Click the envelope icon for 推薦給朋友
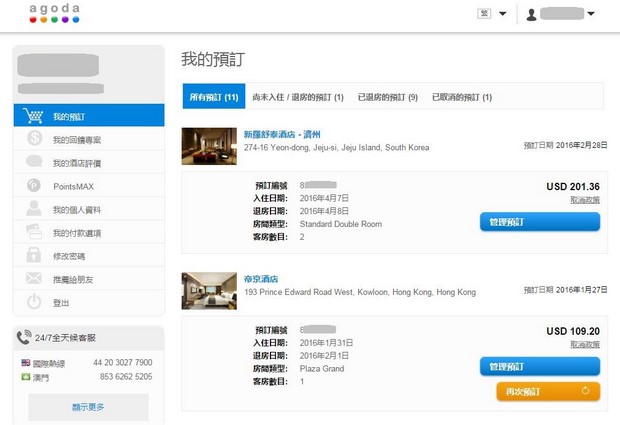This screenshot has width=620, height=425. coord(34,278)
